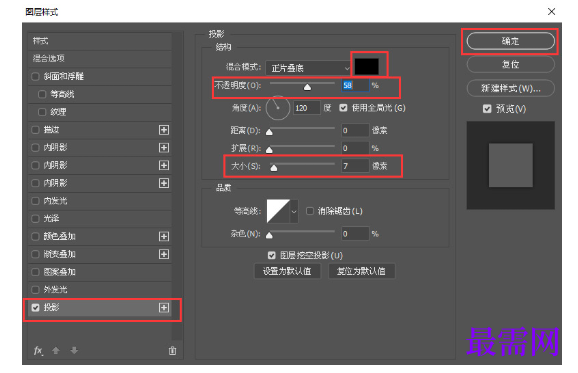
Task: Click the 大小(S) slider handle
Action: click(x=274, y=168)
